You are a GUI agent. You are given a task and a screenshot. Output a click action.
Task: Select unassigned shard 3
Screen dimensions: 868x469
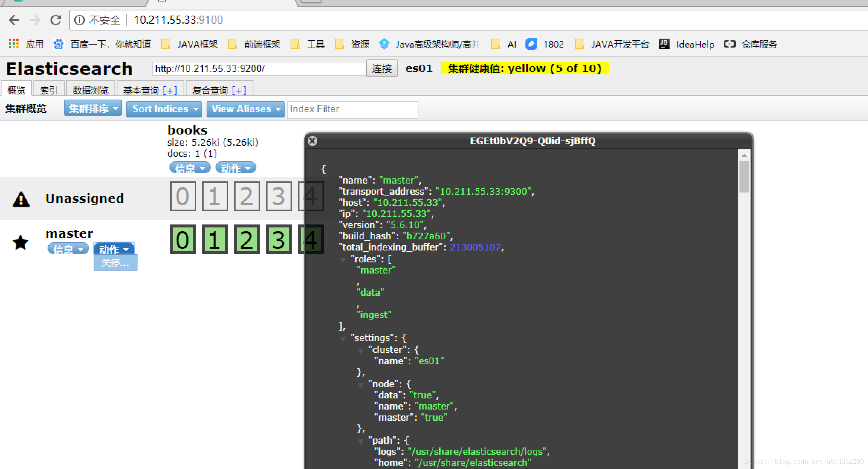[x=279, y=196]
